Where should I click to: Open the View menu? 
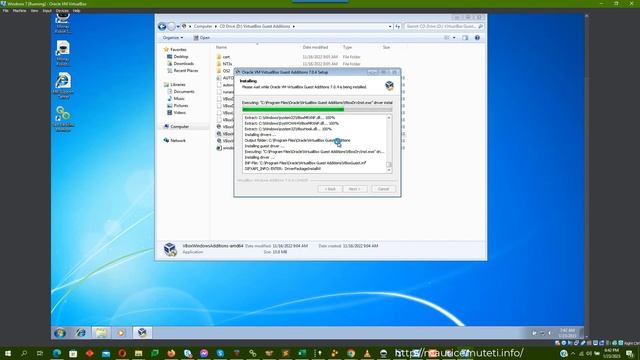pos(34,11)
